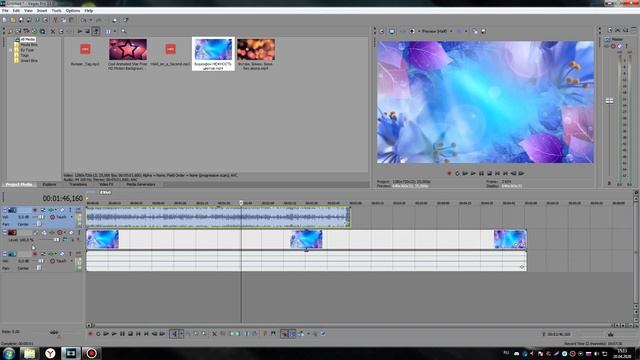The height and width of the screenshot is (360, 640).
Task: Open the Undo history dropdown arrow
Action: 91,20
